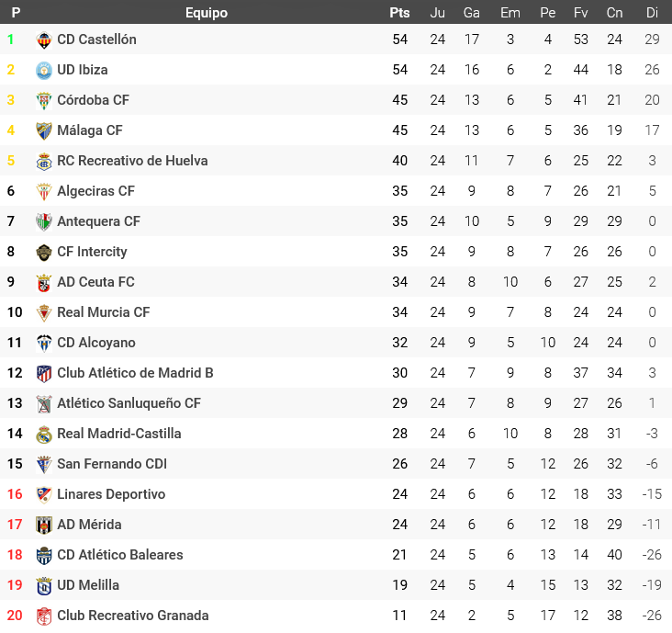Click the Club Recreativo Granada crest

[x=44, y=616]
